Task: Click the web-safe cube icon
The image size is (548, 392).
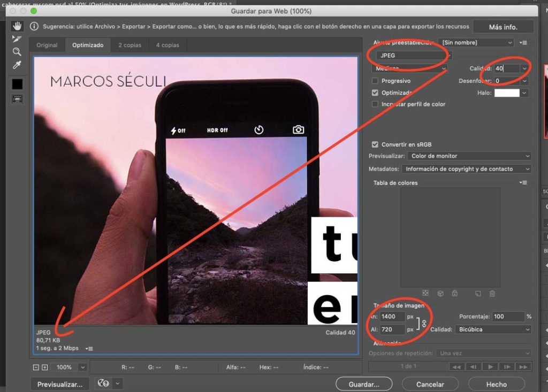Action: tap(440, 294)
